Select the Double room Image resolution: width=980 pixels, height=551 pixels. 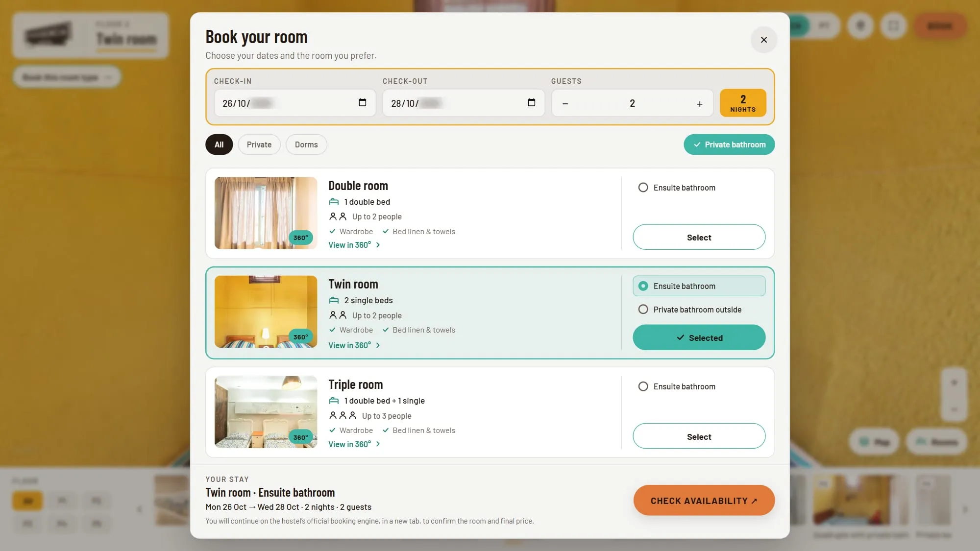[699, 237]
